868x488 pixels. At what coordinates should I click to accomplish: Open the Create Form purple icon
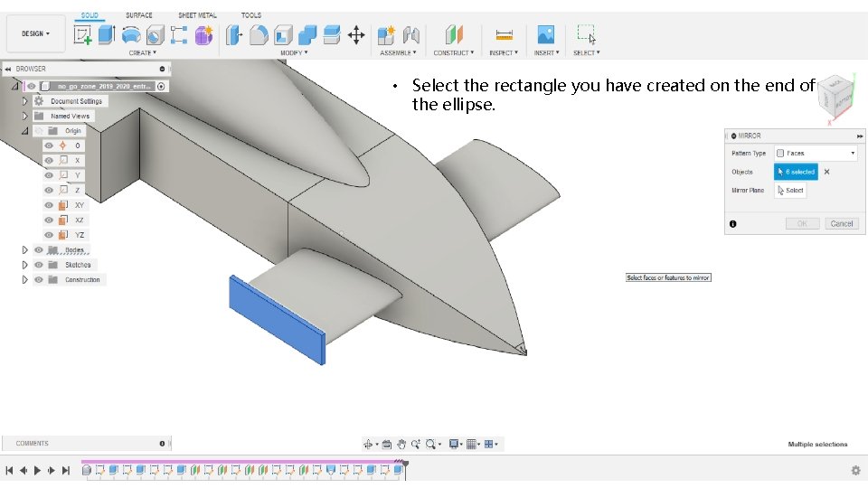(203, 35)
